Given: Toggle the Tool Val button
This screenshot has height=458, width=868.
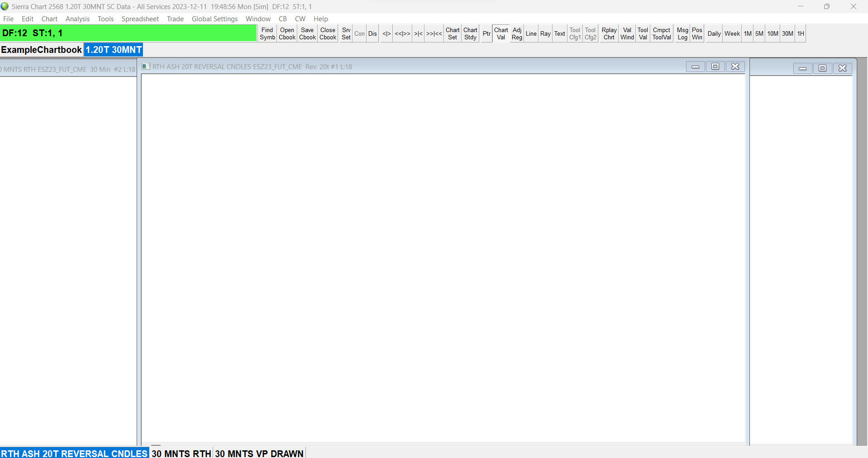Looking at the screenshot, I should (x=643, y=33).
